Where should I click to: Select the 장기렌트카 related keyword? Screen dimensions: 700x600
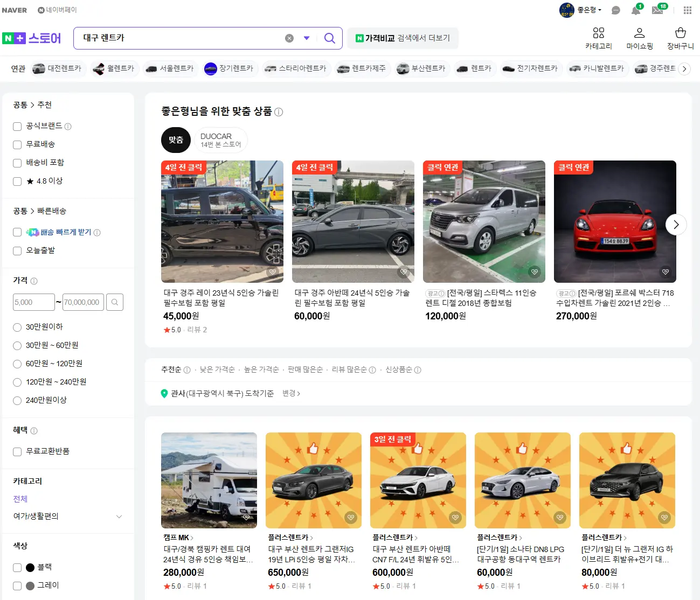230,68
